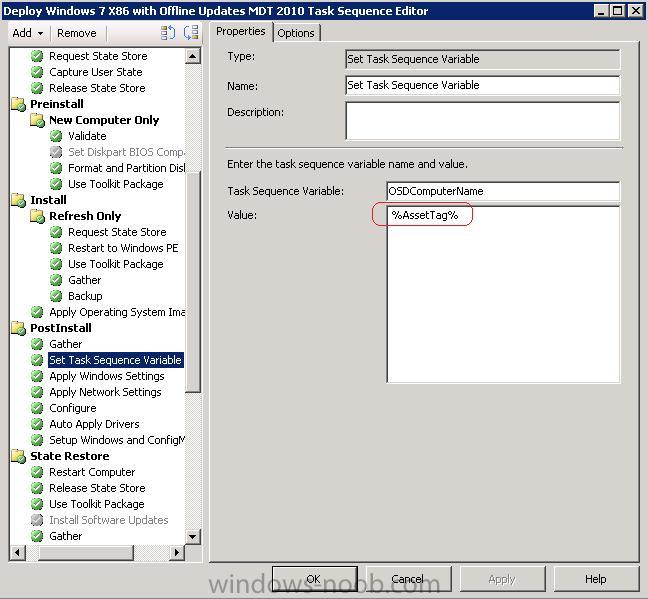Image resolution: width=648 pixels, height=599 pixels.
Task: Select the Gather step under State Restore
Action: pos(65,536)
